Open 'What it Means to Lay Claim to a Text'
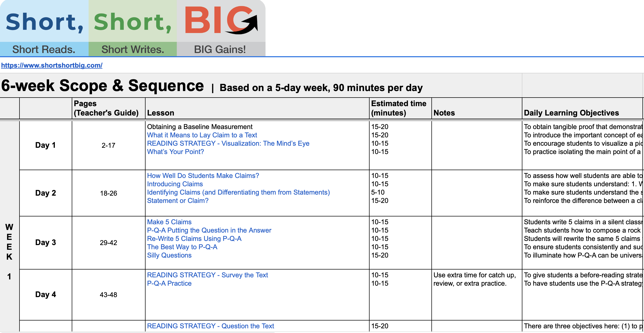This screenshot has width=644, height=333. click(202, 135)
